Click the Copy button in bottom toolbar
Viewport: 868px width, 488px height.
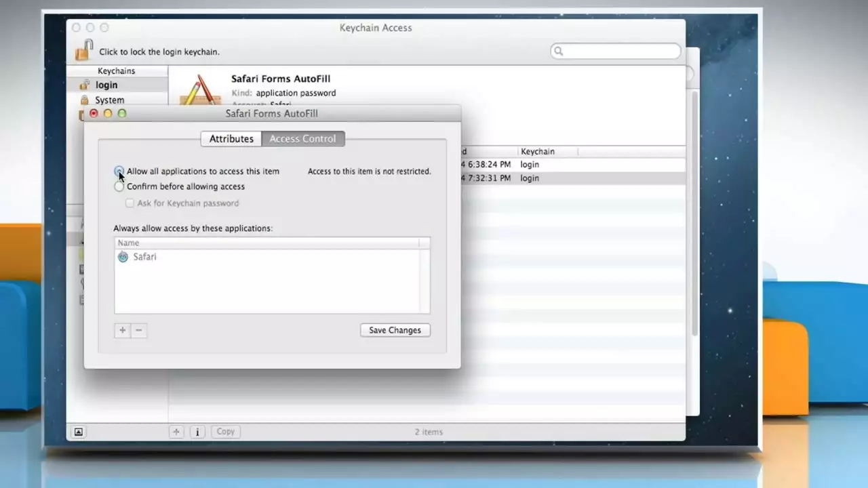coord(225,432)
